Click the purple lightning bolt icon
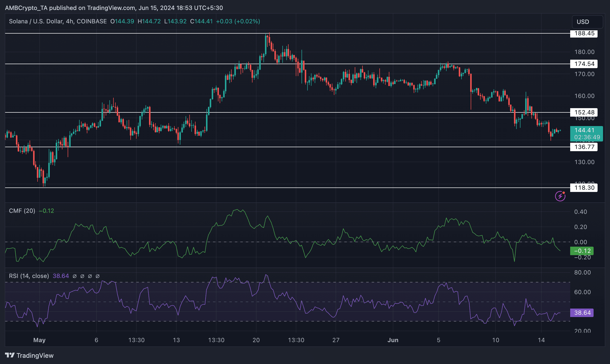This screenshot has height=364, width=610. click(x=560, y=196)
